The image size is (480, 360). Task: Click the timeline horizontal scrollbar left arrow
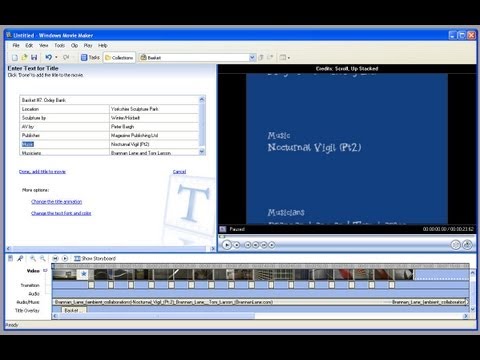click(x=55, y=316)
